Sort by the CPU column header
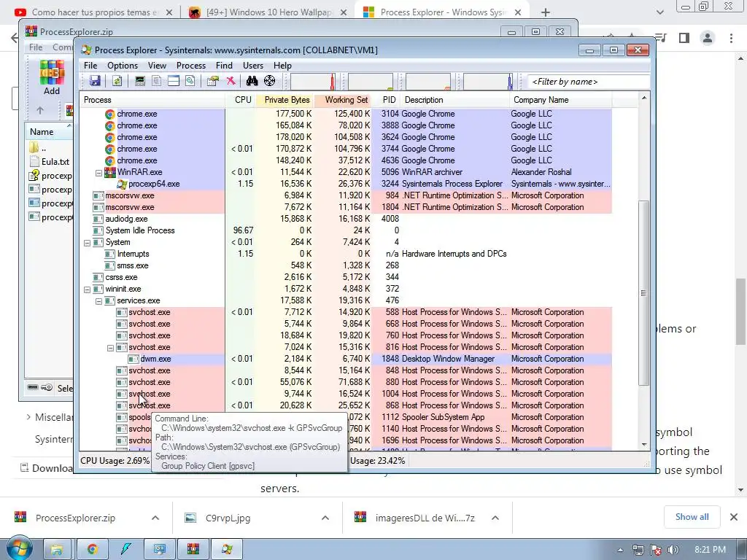This screenshot has height=560, width=747. click(241, 100)
